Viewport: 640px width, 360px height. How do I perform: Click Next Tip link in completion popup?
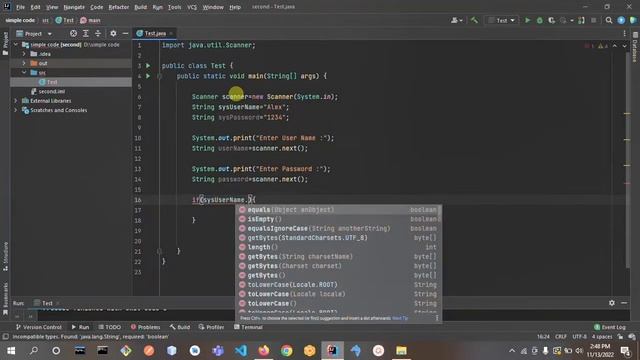tap(400, 318)
